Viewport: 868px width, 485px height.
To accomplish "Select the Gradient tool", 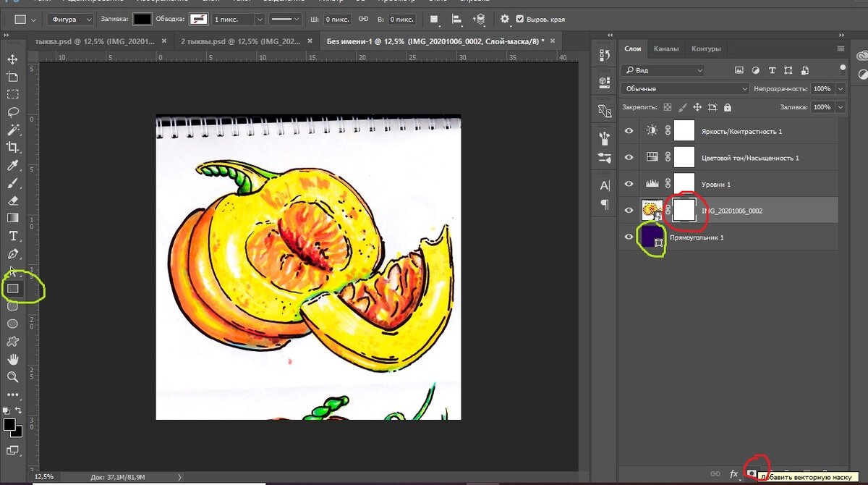I will [12, 218].
